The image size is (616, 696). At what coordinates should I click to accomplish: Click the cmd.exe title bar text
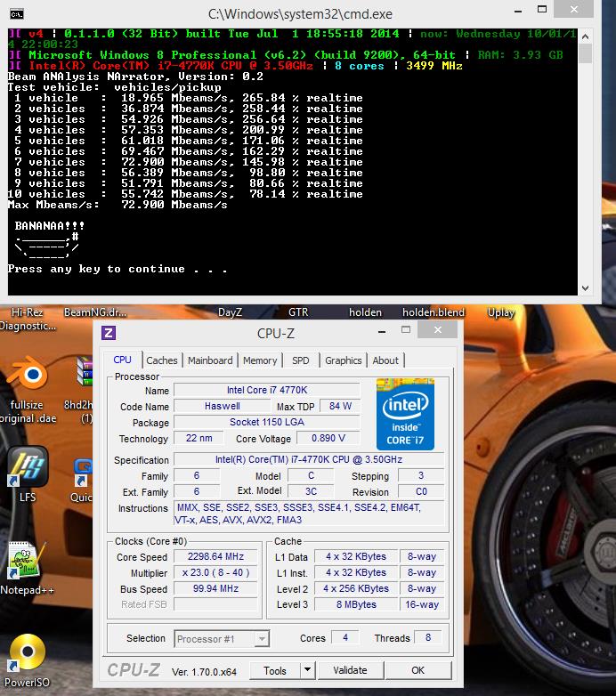tap(300, 14)
